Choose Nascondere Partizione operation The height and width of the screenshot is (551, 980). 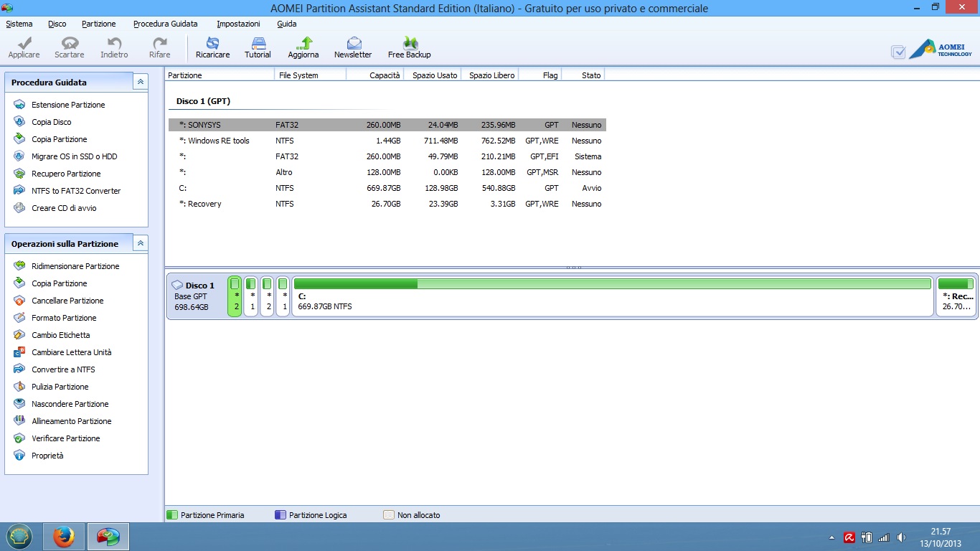point(70,404)
